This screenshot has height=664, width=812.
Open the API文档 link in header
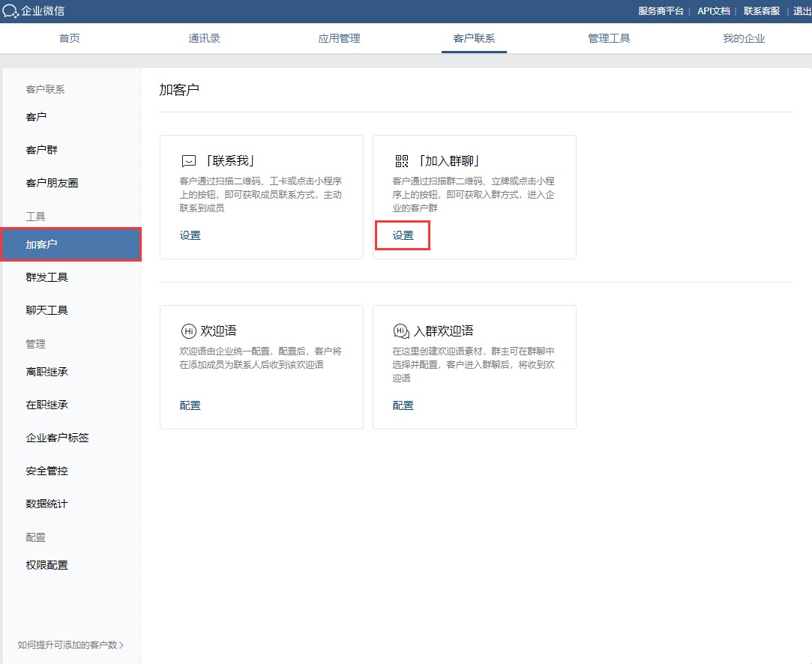713,11
